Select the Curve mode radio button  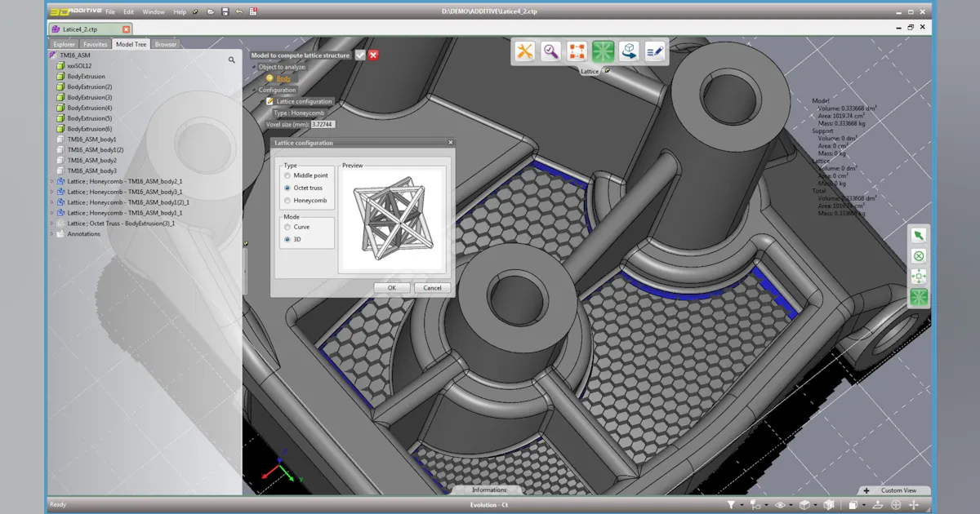(287, 227)
